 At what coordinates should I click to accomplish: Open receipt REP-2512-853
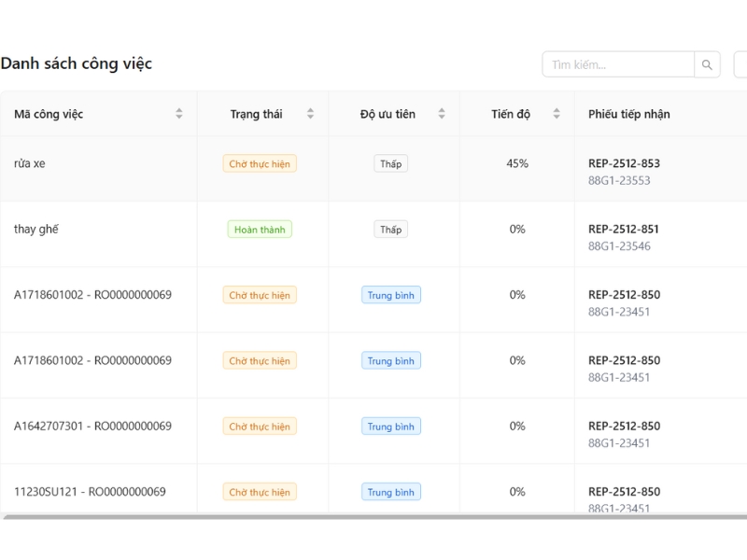[624, 163]
